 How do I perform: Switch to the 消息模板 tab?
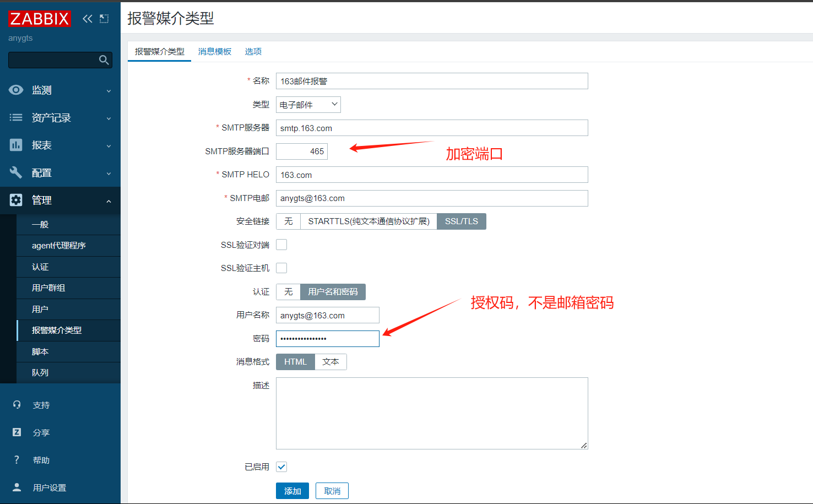pyautogui.click(x=215, y=51)
